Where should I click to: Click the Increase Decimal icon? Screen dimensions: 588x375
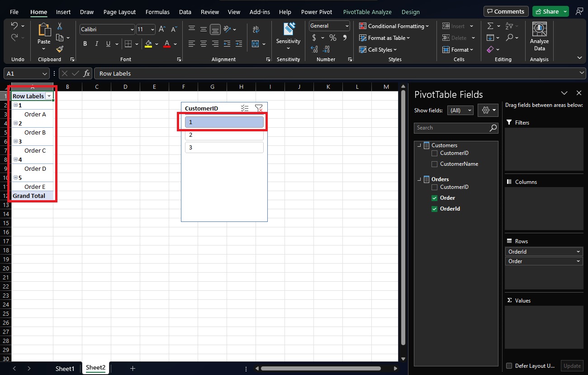[314, 50]
